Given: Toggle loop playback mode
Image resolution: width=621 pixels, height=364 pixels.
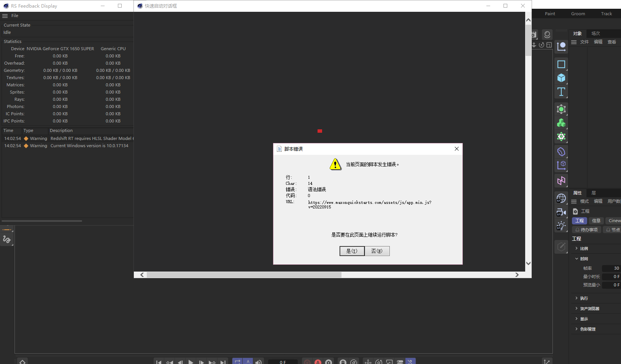Looking at the screenshot, I should click(237, 361).
